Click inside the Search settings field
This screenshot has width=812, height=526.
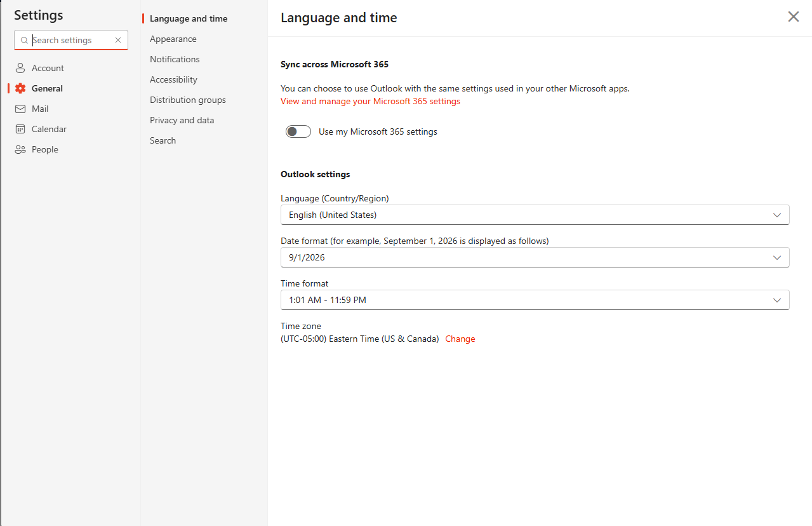(x=70, y=40)
